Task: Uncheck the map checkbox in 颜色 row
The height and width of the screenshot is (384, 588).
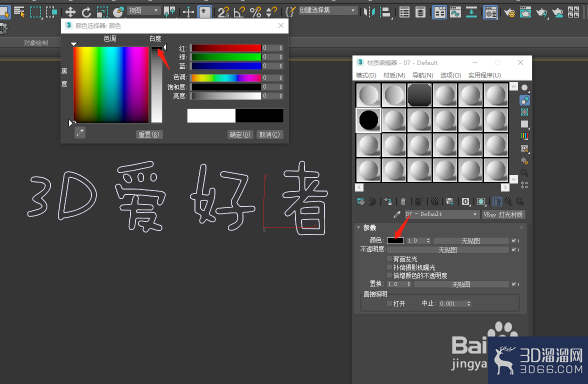Action: pyautogui.click(x=514, y=241)
